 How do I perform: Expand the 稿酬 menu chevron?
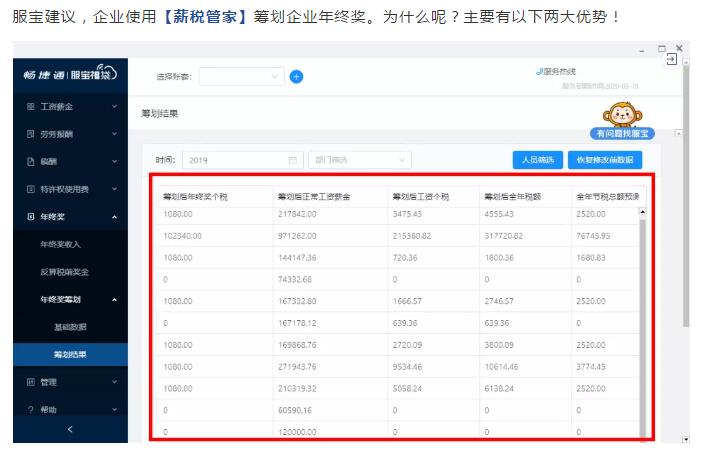[115, 161]
